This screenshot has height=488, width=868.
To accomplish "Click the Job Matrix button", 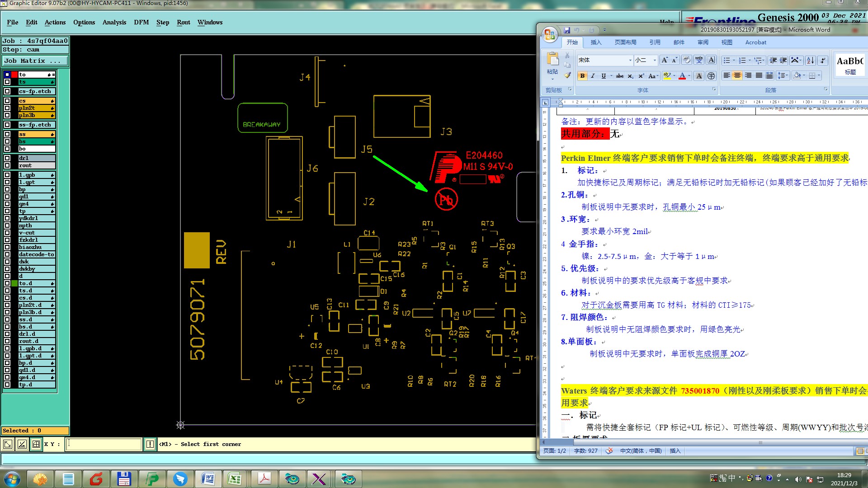I will pos(35,61).
